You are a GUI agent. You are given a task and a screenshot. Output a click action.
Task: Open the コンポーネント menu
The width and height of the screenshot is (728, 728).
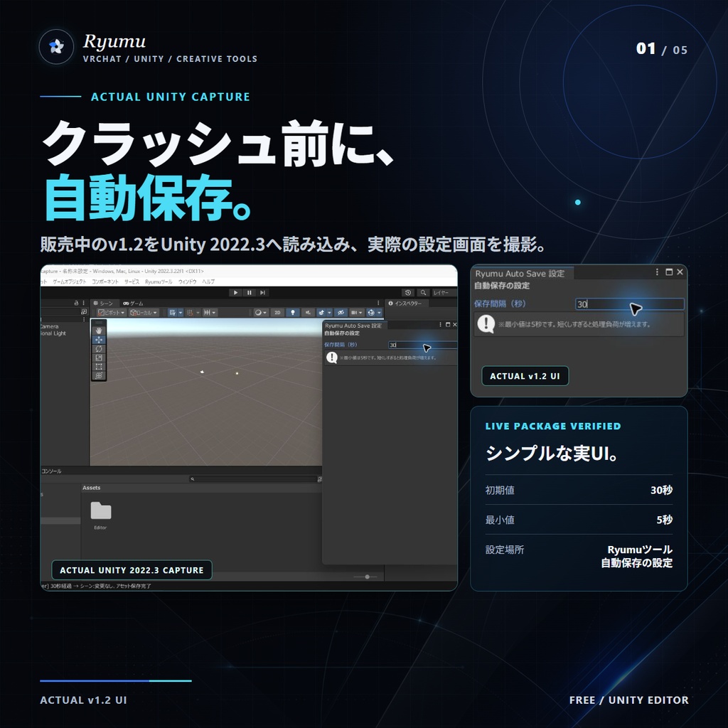(x=105, y=282)
